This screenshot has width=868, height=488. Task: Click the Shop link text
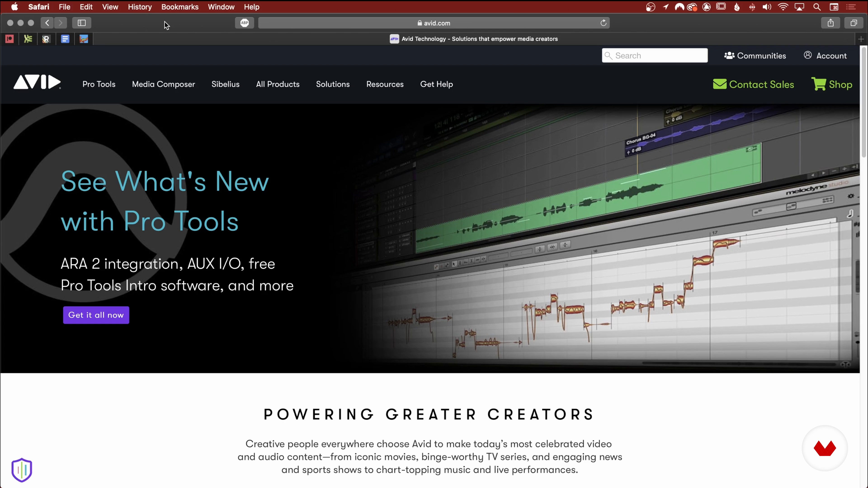[840, 84]
